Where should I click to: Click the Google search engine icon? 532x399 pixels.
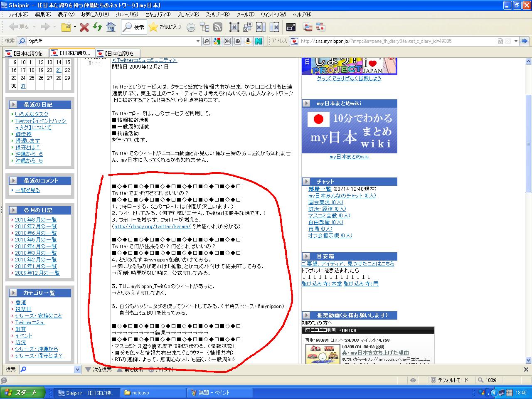[217, 41]
